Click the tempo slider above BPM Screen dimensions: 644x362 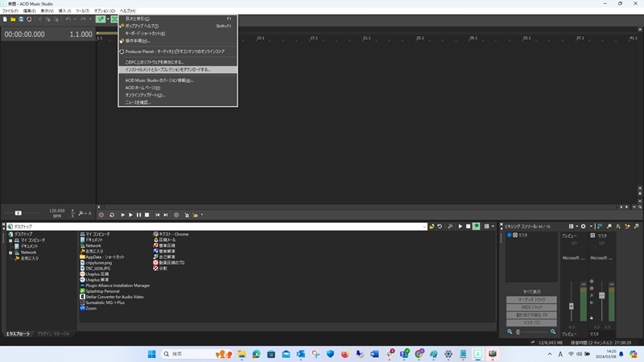18,213
